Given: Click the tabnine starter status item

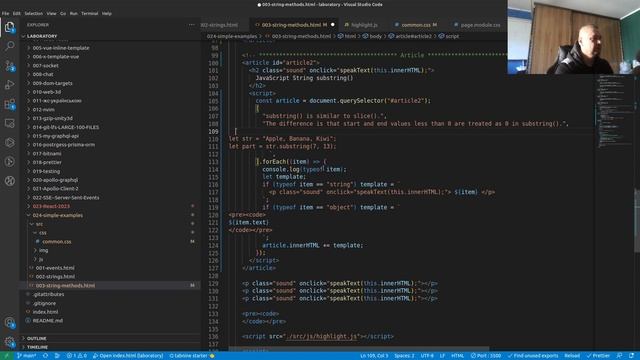Looking at the screenshot, I should (x=192, y=356).
